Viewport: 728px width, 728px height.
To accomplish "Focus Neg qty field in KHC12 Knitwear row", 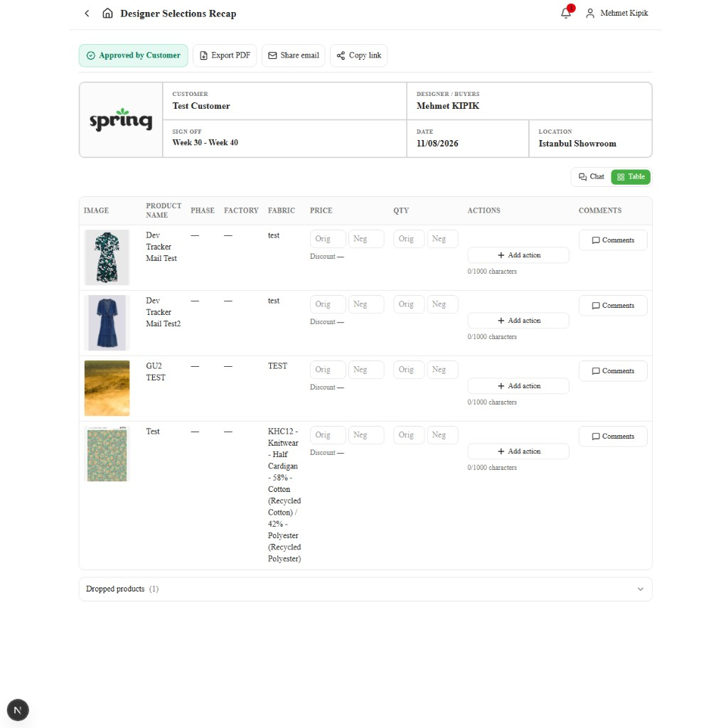I will click(x=442, y=435).
